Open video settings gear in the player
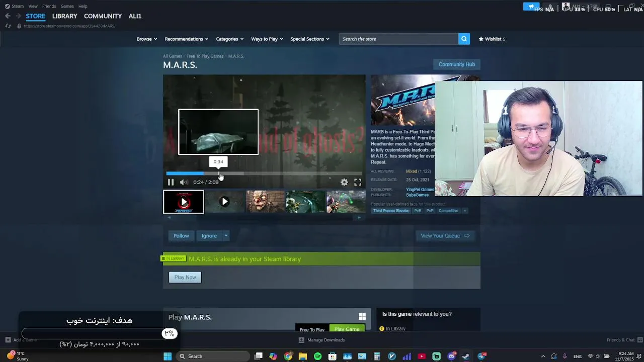Screen dimensions: 644x362 [344, 182]
